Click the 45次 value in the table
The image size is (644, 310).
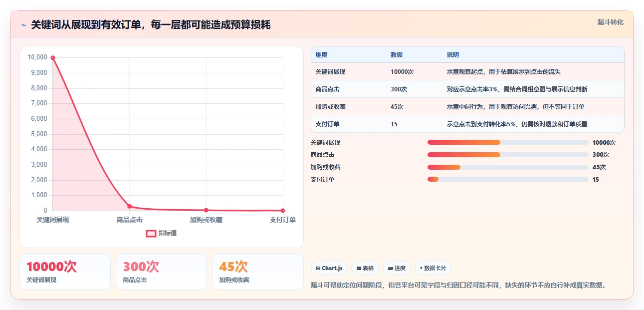pyautogui.click(x=397, y=107)
